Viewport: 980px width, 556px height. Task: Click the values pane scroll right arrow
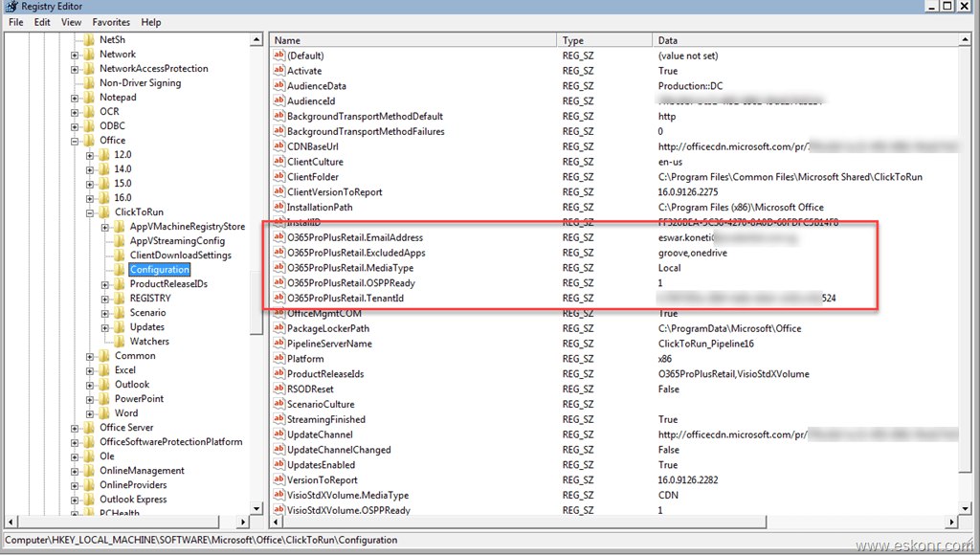click(x=951, y=522)
